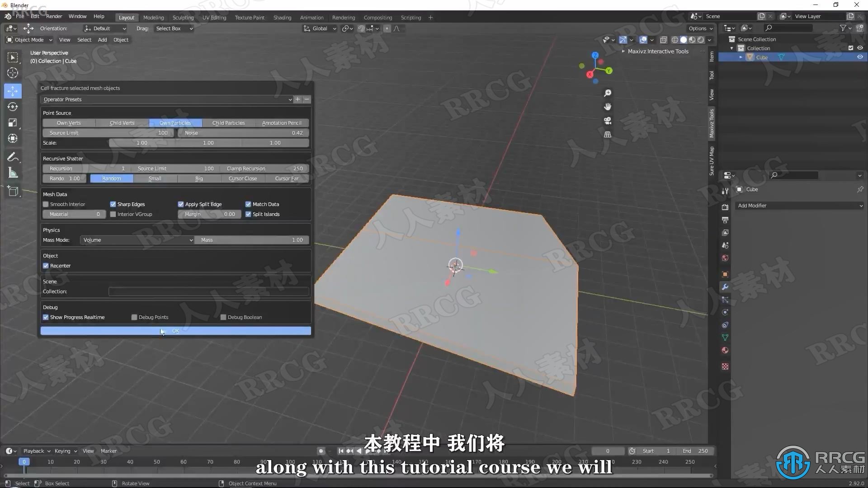868x488 pixels.
Task: Select the Maxivz Interactive Tools icon
Action: [x=623, y=51]
